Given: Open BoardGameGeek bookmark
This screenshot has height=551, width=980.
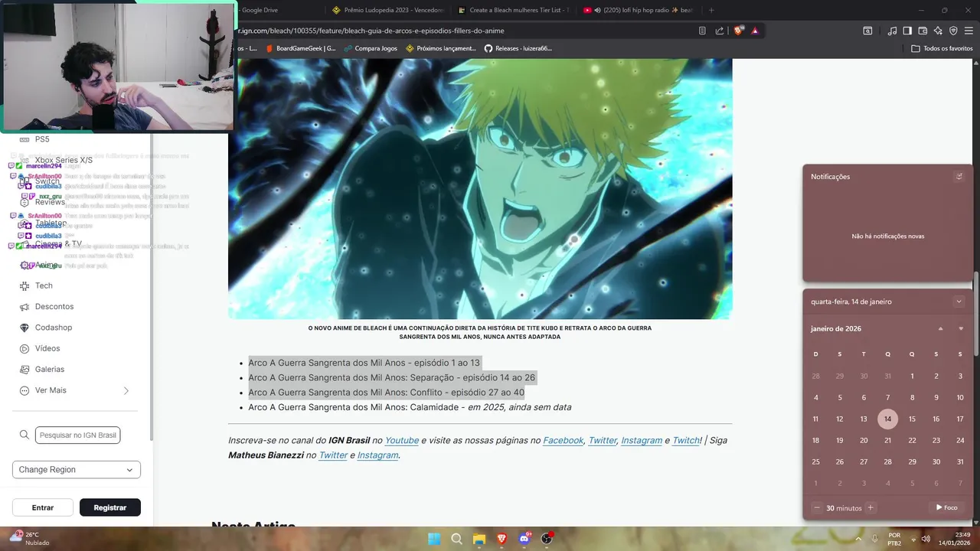Looking at the screenshot, I should (301, 48).
